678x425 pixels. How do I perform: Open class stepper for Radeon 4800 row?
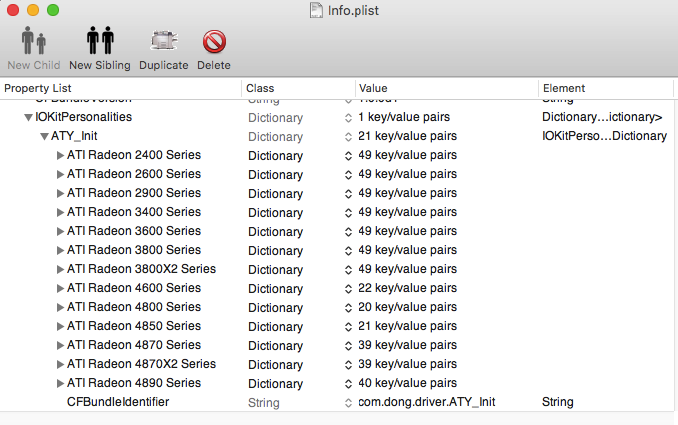pyautogui.click(x=348, y=308)
